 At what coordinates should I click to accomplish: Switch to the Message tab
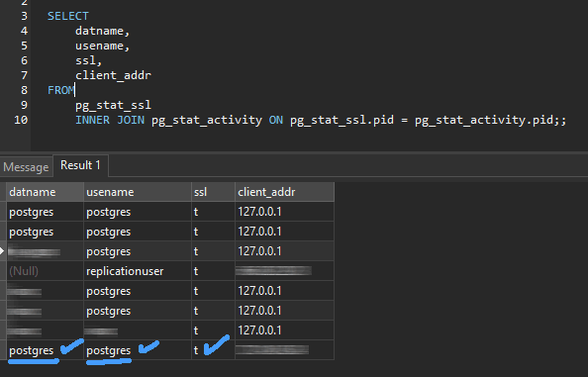coord(26,167)
